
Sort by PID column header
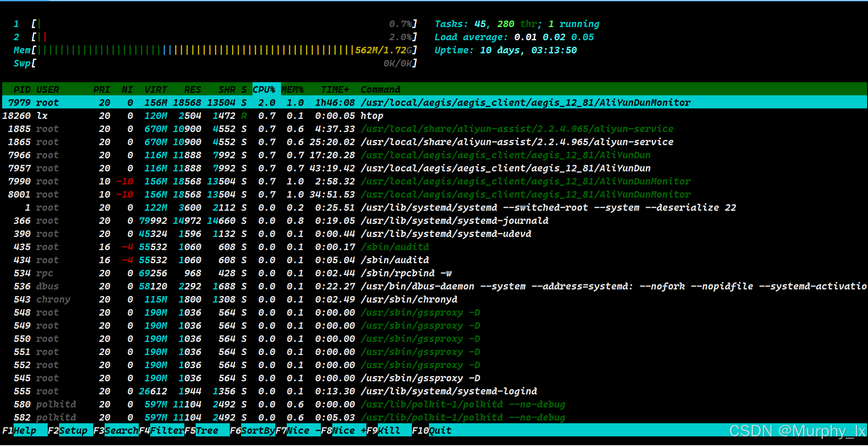tap(22, 89)
